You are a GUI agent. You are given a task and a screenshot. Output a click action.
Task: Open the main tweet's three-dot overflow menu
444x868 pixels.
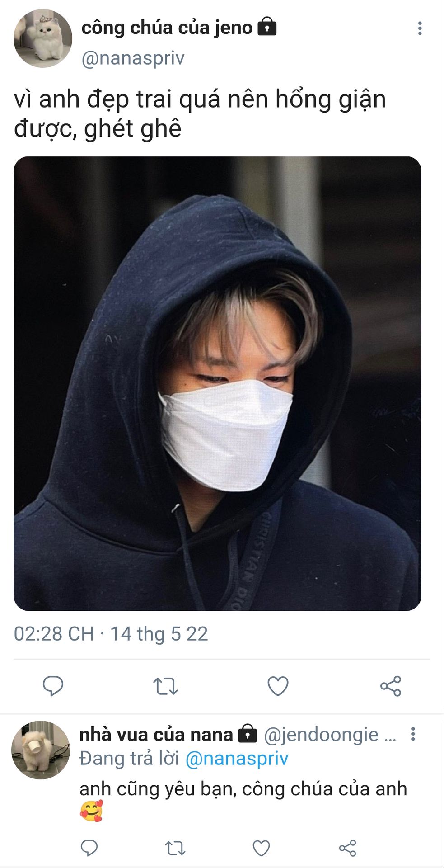coord(420,28)
